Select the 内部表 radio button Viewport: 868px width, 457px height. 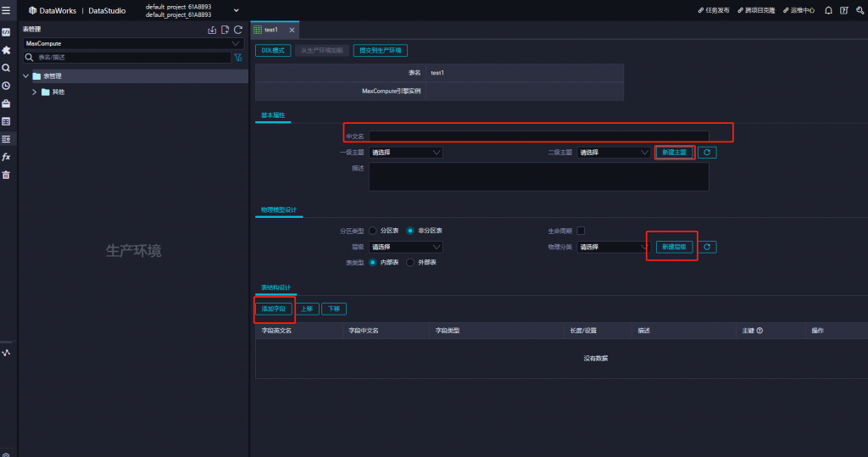[x=373, y=262]
